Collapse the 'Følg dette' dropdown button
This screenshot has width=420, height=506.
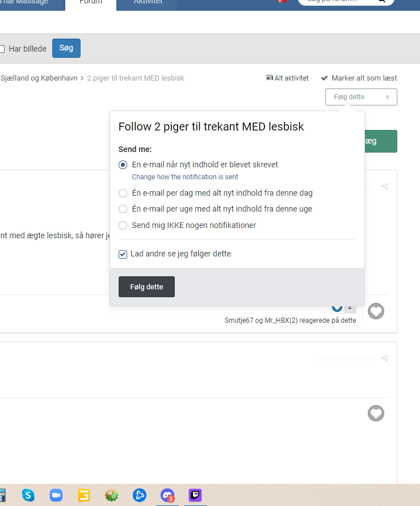tap(360, 97)
